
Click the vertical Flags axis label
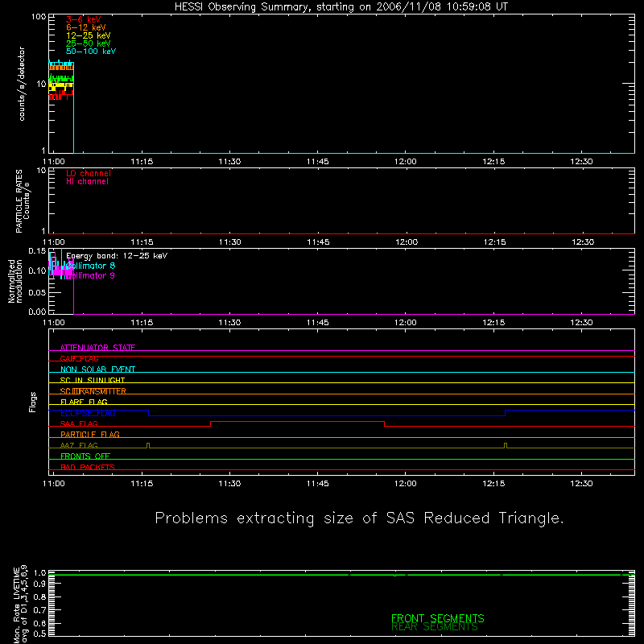pos(33,402)
